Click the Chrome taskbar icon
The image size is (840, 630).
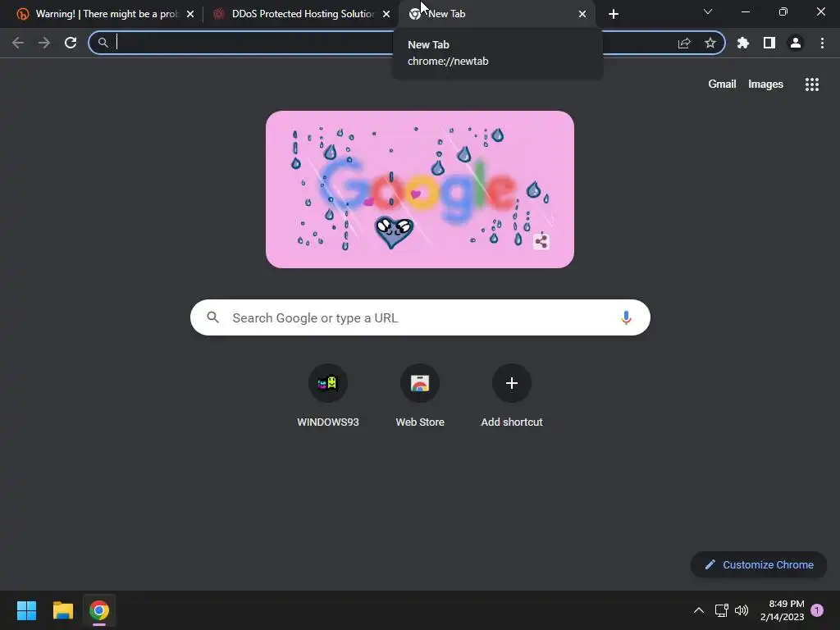point(99,610)
